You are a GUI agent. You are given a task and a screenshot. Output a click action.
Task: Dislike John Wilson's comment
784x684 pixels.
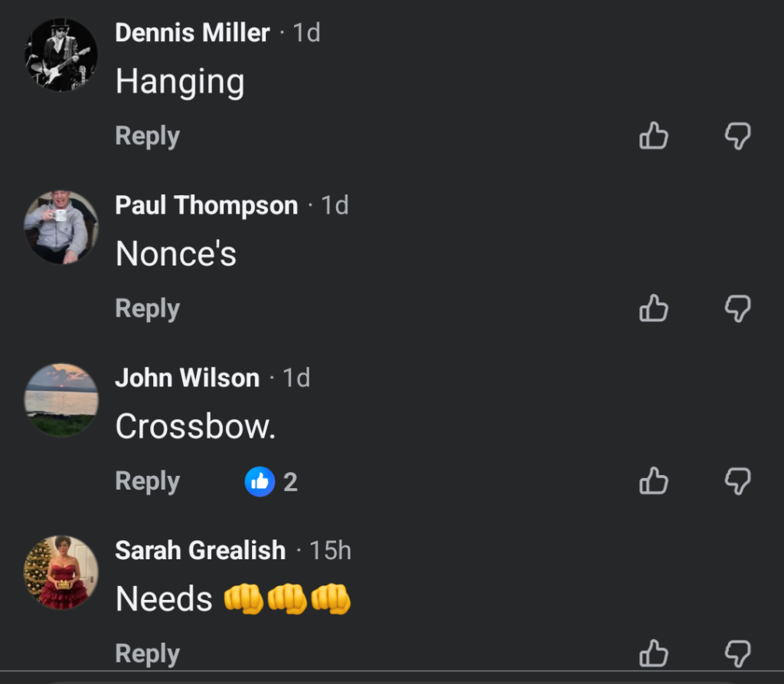[737, 481]
